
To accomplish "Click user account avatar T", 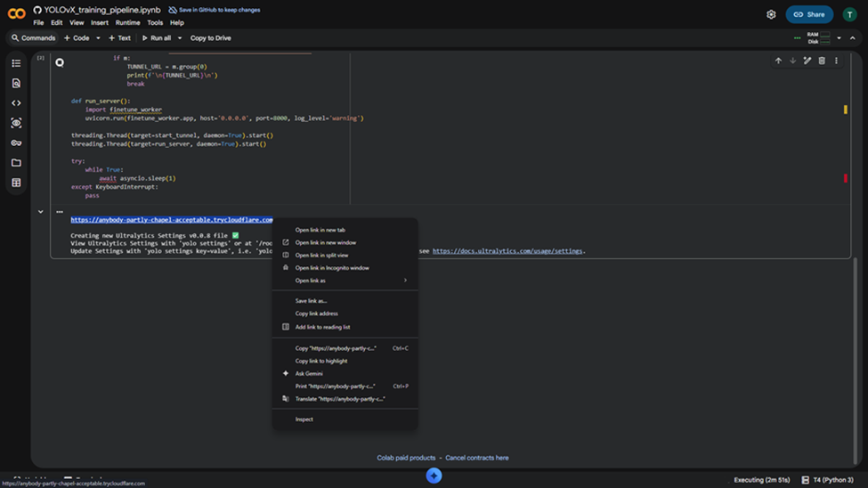I will [849, 14].
